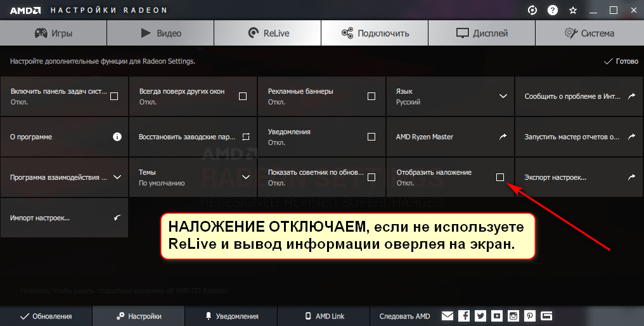Click the last social icon after Pinterest
Screen dimensions: 644x326
546,316
